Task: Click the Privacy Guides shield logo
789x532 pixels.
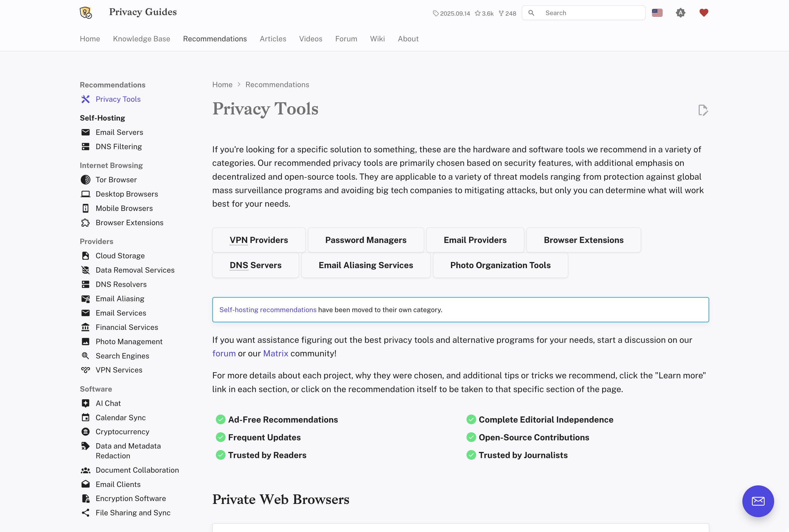Action: click(86, 12)
